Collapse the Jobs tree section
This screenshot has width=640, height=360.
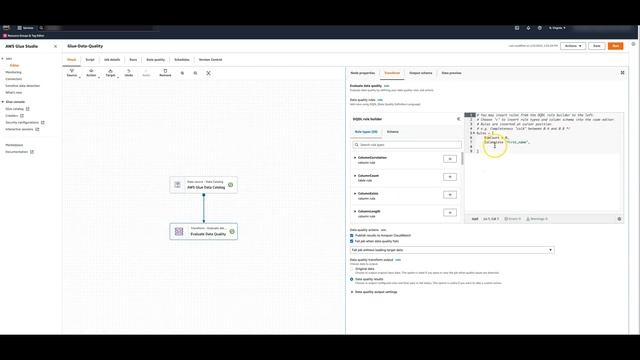[x=3, y=59]
